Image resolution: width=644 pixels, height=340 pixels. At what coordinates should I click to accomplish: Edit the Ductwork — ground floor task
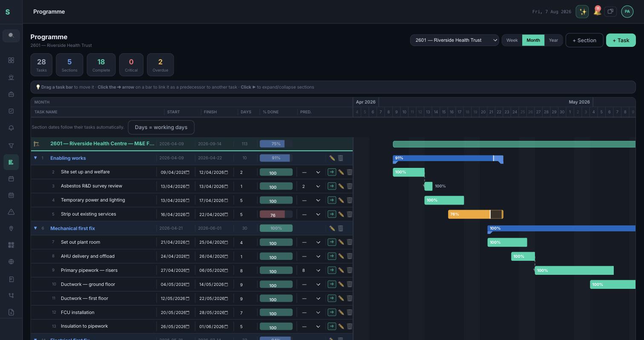pyautogui.click(x=341, y=285)
